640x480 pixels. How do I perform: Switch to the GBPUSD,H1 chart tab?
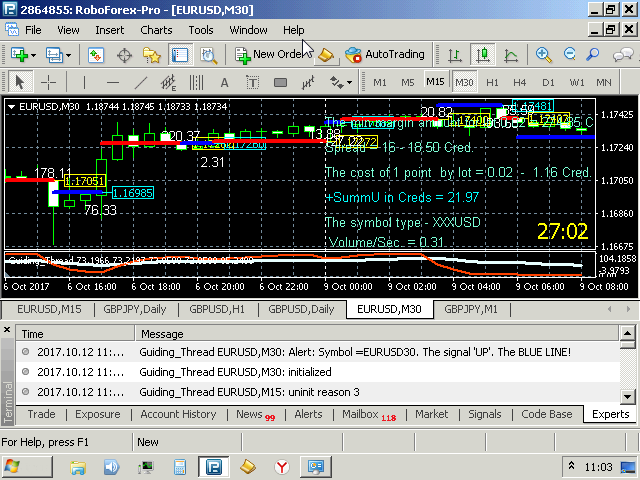[217, 309]
